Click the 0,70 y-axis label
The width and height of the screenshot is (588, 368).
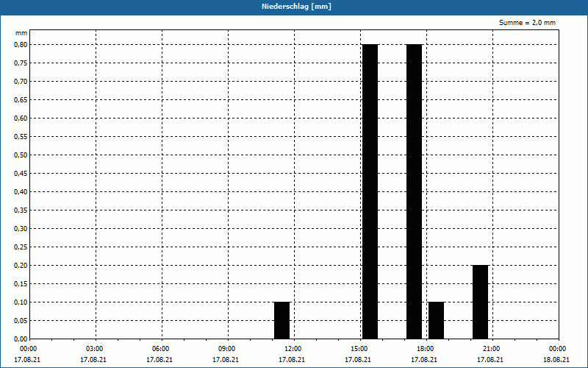tap(21, 82)
